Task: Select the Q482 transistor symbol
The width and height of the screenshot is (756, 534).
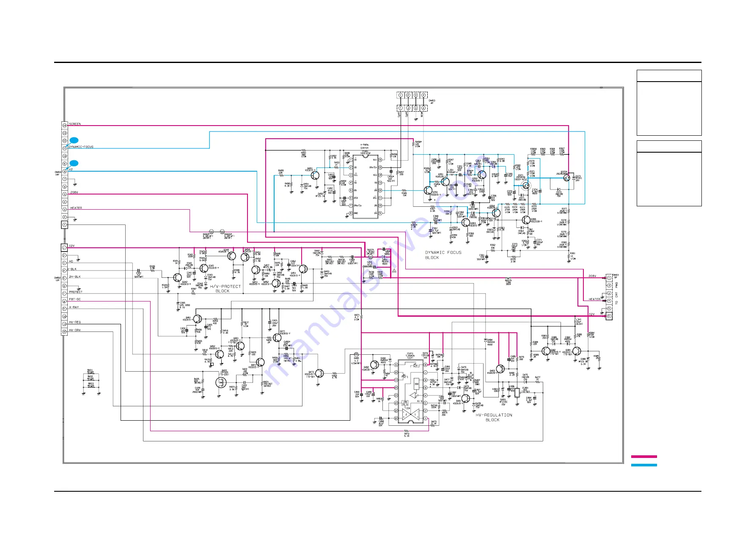Action: [374, 364]
